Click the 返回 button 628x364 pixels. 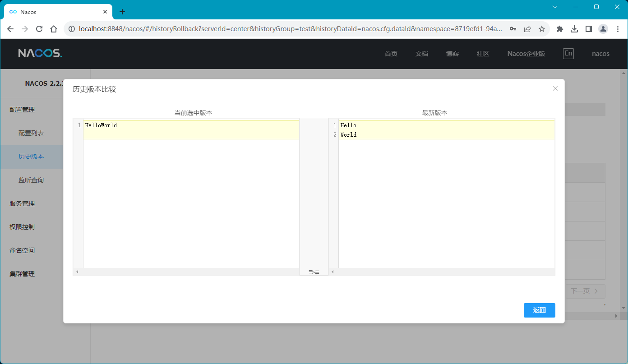coord(540,310)
